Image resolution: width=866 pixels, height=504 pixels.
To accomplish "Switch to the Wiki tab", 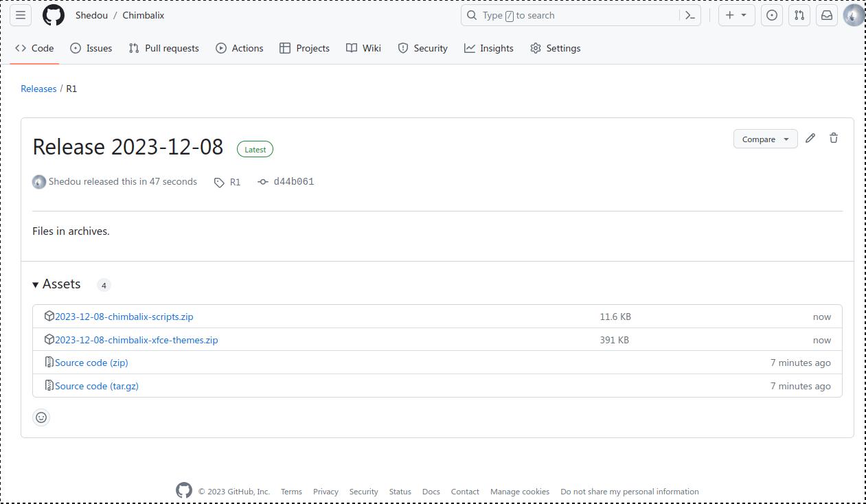I will pos(363,48).
